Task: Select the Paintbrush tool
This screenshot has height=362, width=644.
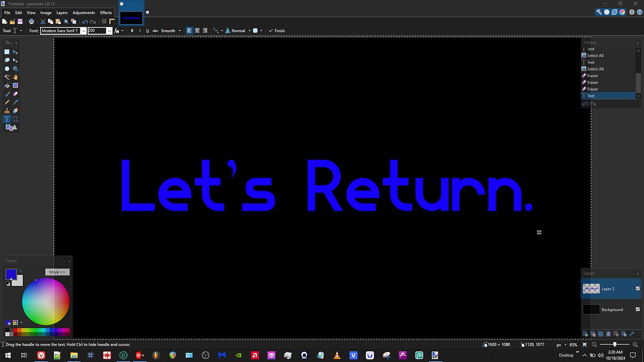Action: 7,94
